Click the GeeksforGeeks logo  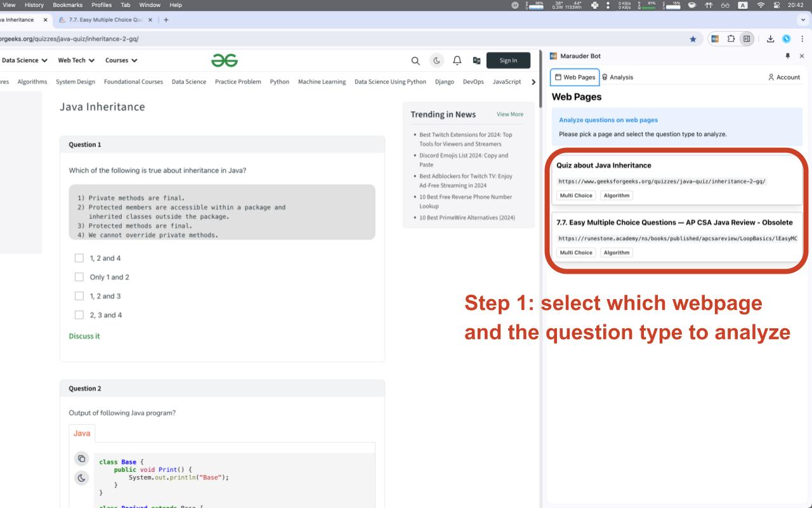pyautogui.click(x=225, y=60)
